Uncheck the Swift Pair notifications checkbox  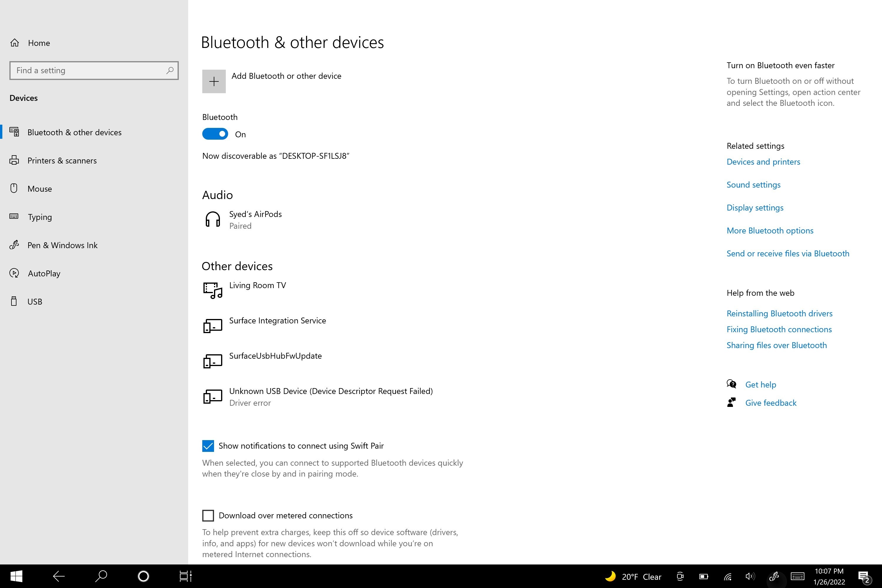208,446
